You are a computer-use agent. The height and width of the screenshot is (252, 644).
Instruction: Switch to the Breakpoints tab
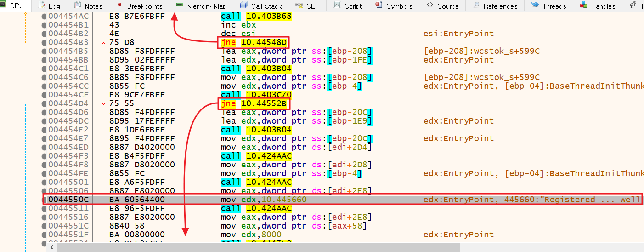(x=140, y=6)
